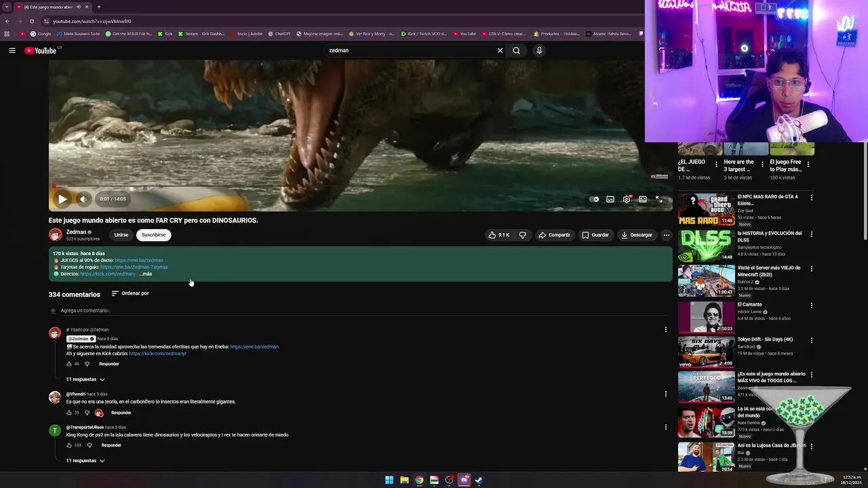The width and height of the screenshot is (868, 488).
Task: Open the Kick bookmark
Action: click(165, 34)
